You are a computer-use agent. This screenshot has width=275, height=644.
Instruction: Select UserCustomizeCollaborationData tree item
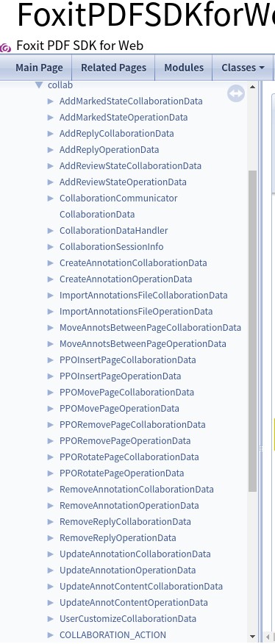128,619
